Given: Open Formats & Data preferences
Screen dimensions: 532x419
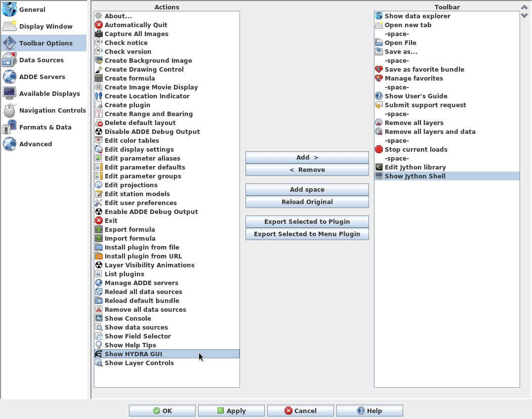Looking at the screenshot, I should click(44, 127).
